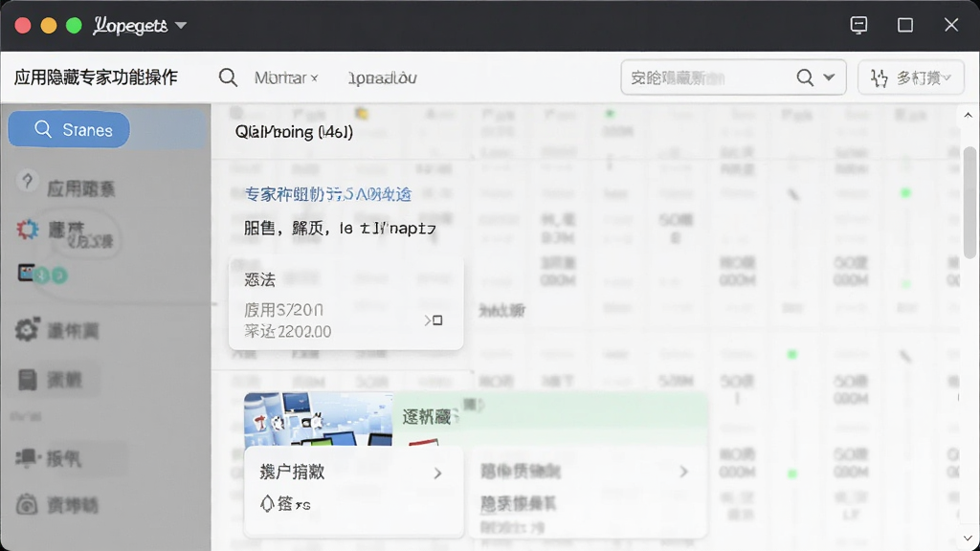Open the blue hyperlink text under QlaiPboing
980x551 pixels.
[327, 194]
